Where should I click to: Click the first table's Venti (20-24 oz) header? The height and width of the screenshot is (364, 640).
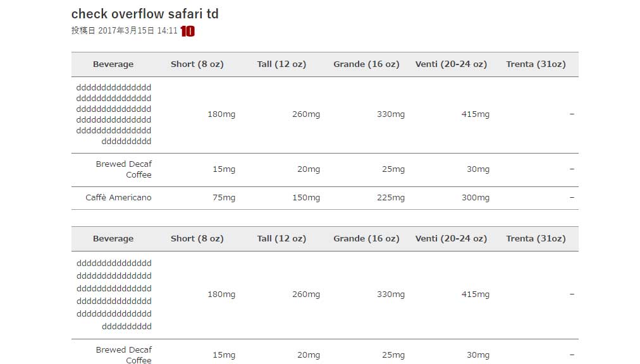(451, 64)
